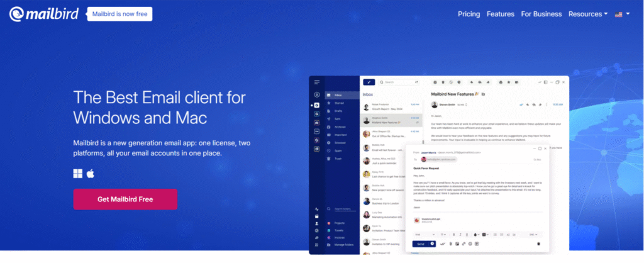
Task: Click the contacts person icon in the left rail
Action: (317, 223)
